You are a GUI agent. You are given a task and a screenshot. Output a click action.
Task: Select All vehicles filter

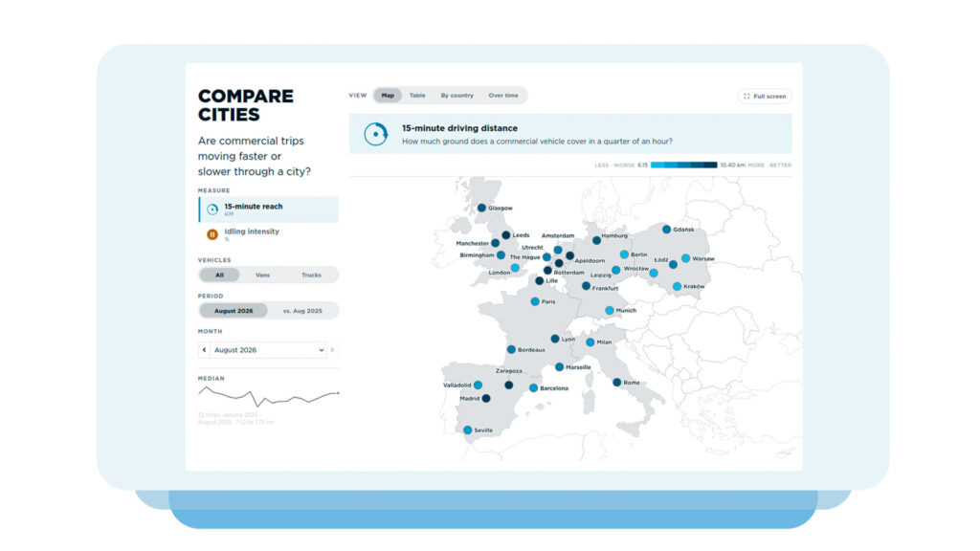[219, 275]
